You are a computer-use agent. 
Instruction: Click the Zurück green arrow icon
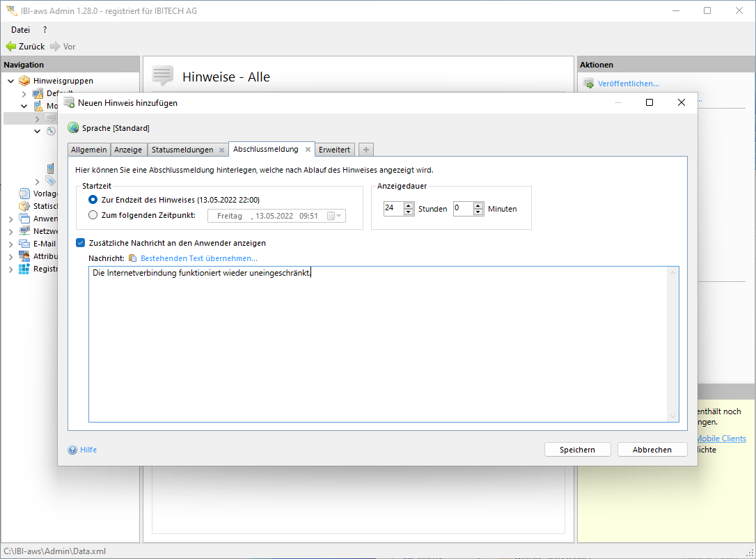(x=11, y=47)
